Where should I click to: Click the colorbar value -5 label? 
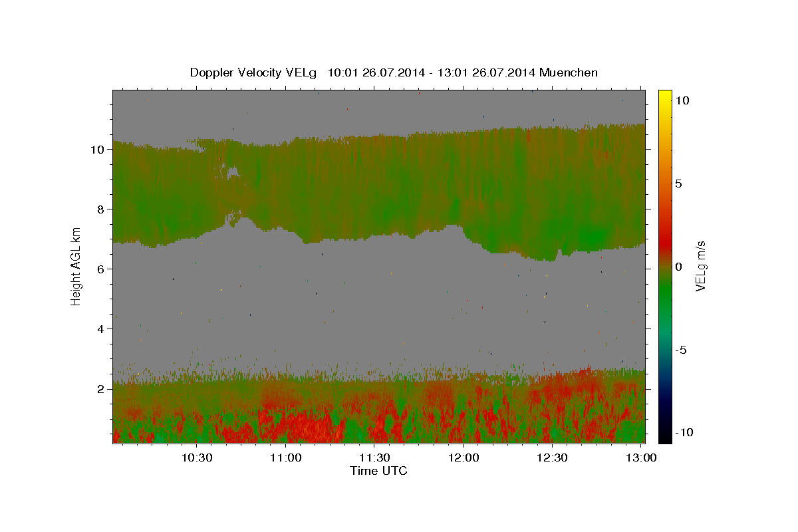click(x=681, y=349)
